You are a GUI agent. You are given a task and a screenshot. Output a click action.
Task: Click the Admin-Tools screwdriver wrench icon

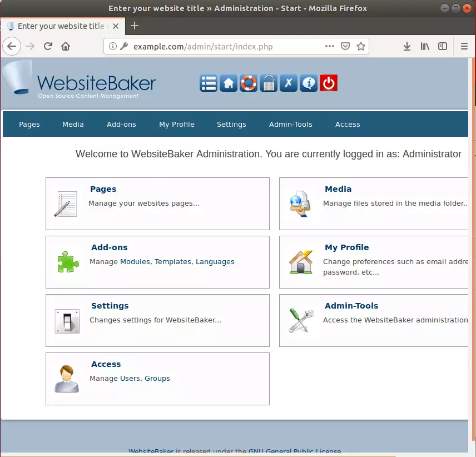pos(301,320)
